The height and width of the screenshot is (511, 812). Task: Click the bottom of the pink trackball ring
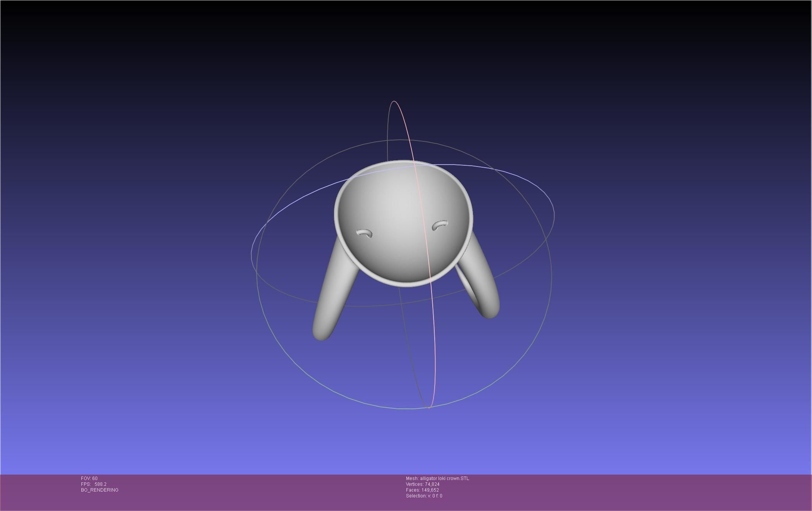point(429,407)
